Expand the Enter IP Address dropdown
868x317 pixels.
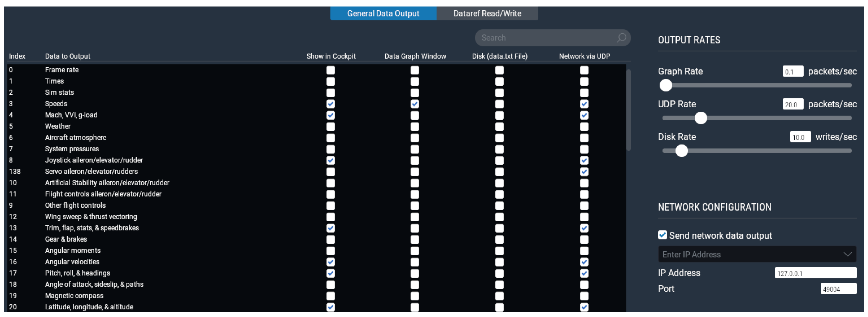[x=847, y=254]
